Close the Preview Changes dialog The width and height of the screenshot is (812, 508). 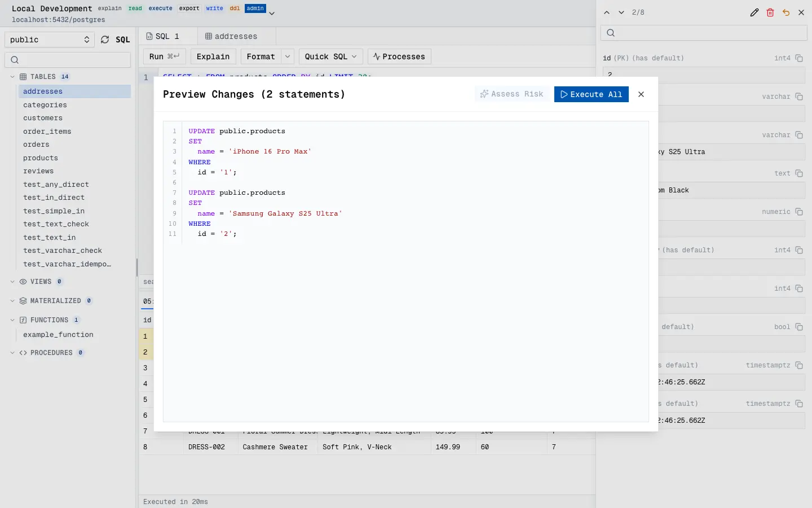pos(641,94)
